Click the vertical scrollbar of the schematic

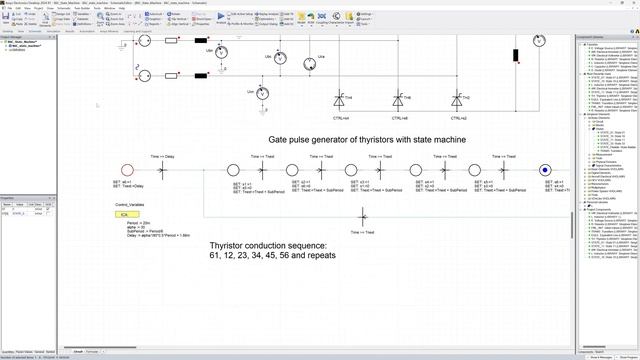coord(572,225)
